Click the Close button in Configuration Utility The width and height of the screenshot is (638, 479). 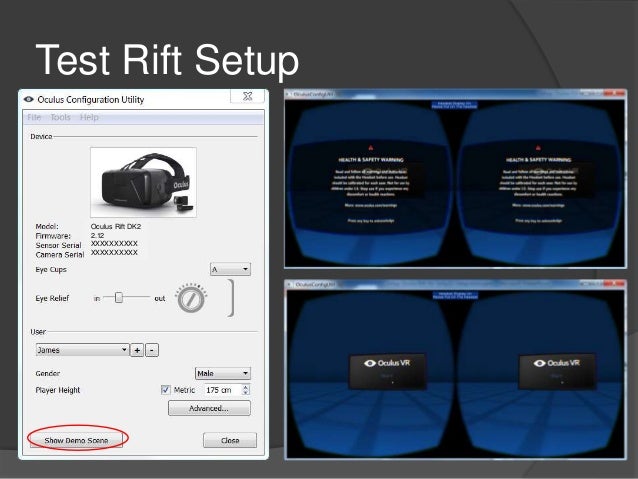click(230, 440)
